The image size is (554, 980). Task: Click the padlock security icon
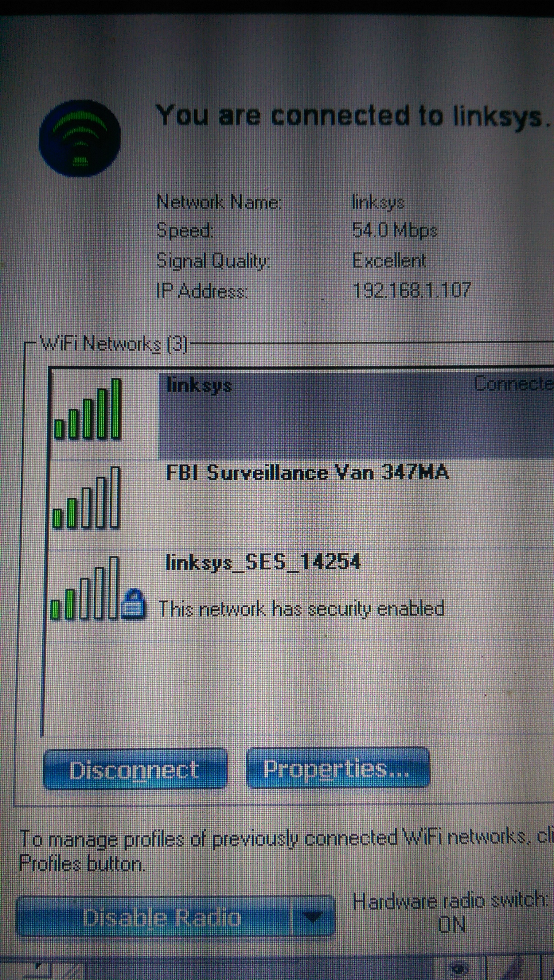pos(133,603)
